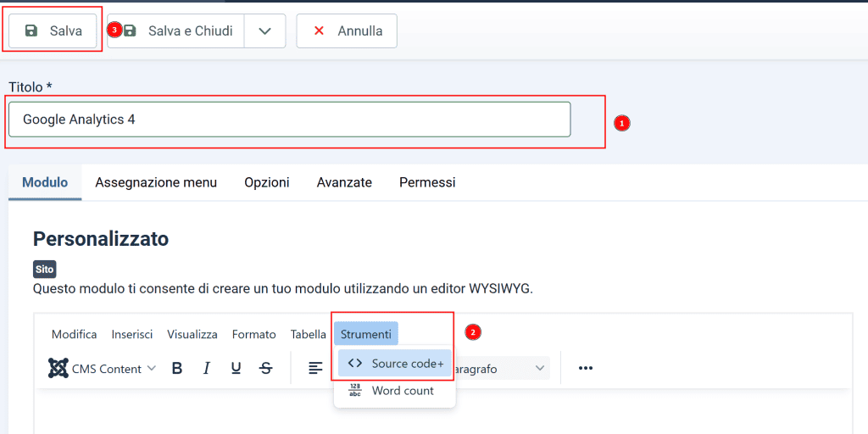Toggle italic formatting icon
Viewport: 868px width, 434px height.
(x=207, y=368)
